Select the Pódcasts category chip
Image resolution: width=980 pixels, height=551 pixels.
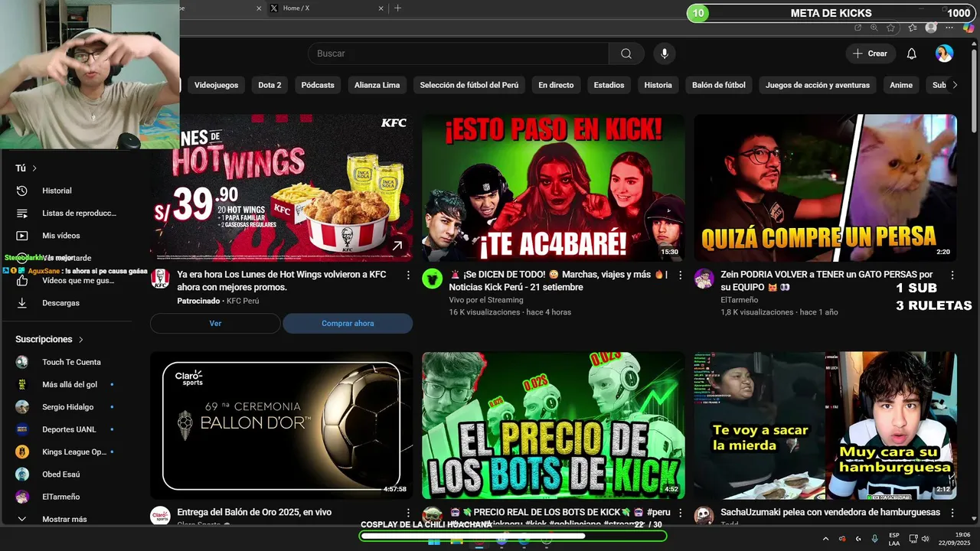pos(318,85)
